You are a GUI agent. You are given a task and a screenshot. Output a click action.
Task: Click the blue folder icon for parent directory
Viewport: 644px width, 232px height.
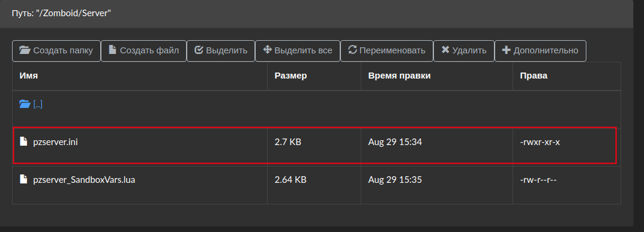[25, 104]
